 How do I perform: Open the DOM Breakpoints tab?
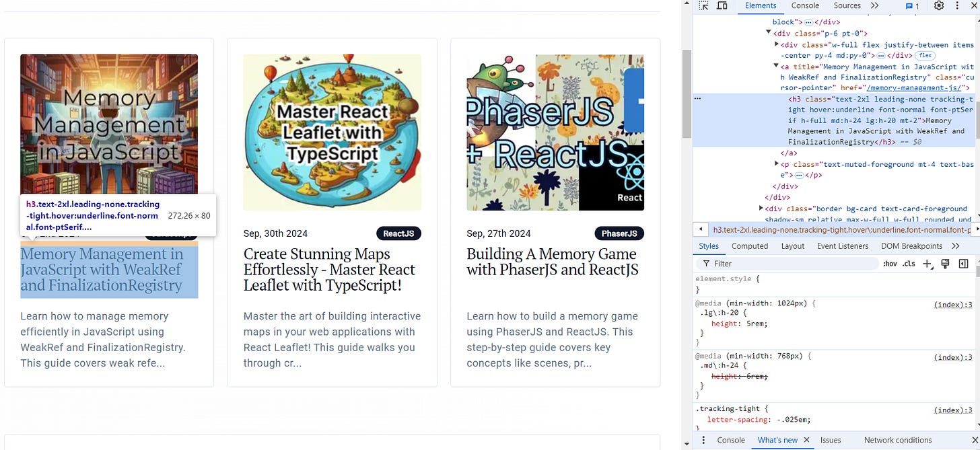[x=911, y=246]
